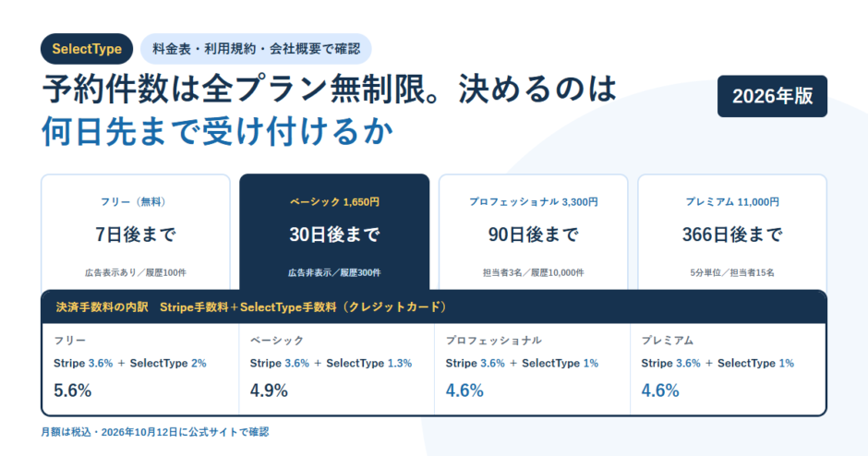Image resolution: width=868 pixels, height=456 pixels.
Task: Click the 366日後まで text
Action: (732, 234)
